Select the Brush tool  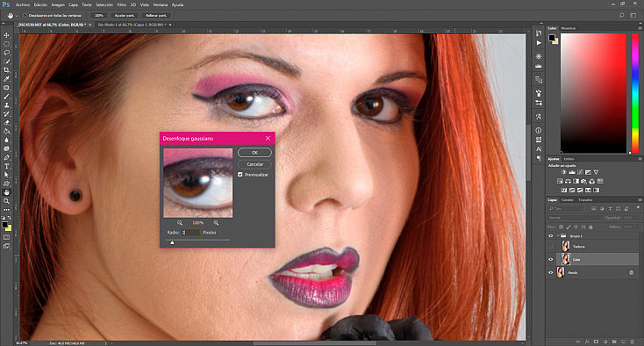click(x=6, y=97)
